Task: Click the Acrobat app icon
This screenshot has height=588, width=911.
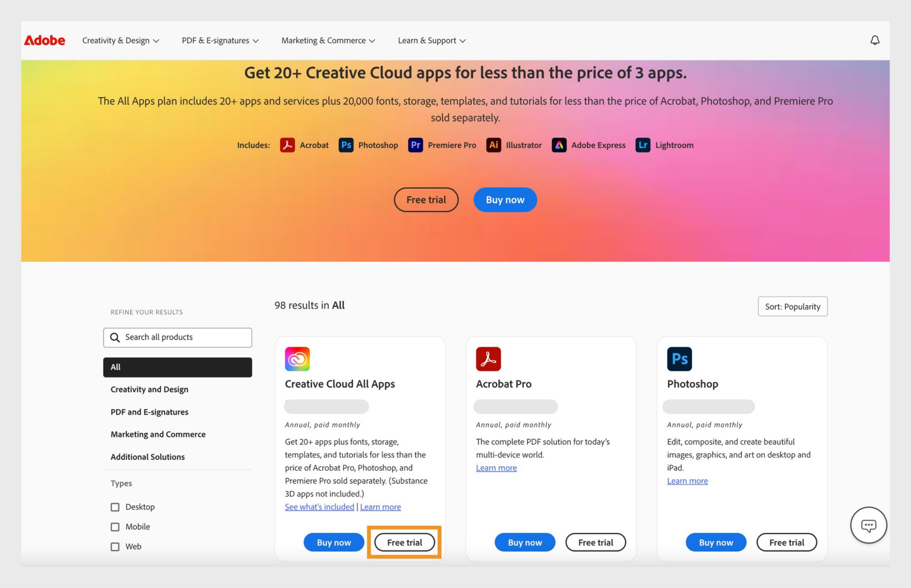Action: click(287, 145)
